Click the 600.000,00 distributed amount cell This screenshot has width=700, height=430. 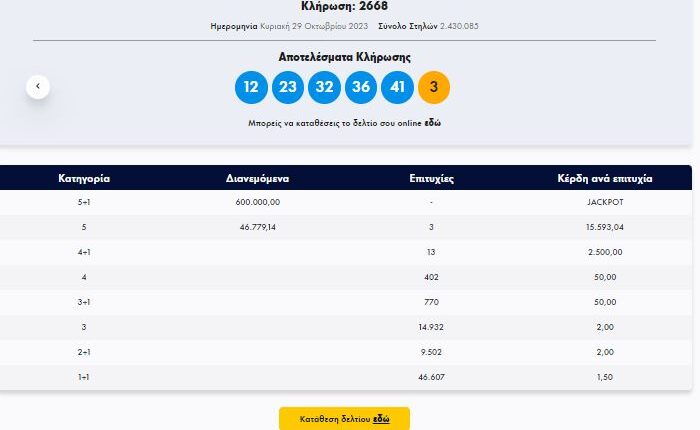pyautogui.click(x=259, y=202)
